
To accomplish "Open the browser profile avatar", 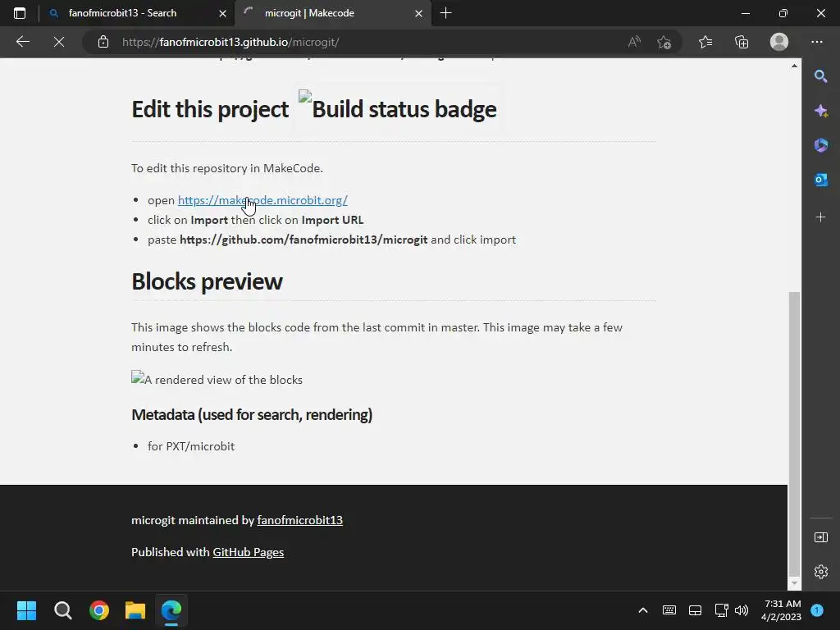I will pyautogui.click(x=779, y=42).
